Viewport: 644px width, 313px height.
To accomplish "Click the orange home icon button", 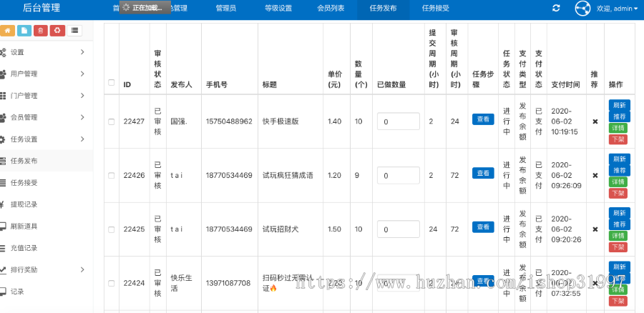I will coord(7,30).
